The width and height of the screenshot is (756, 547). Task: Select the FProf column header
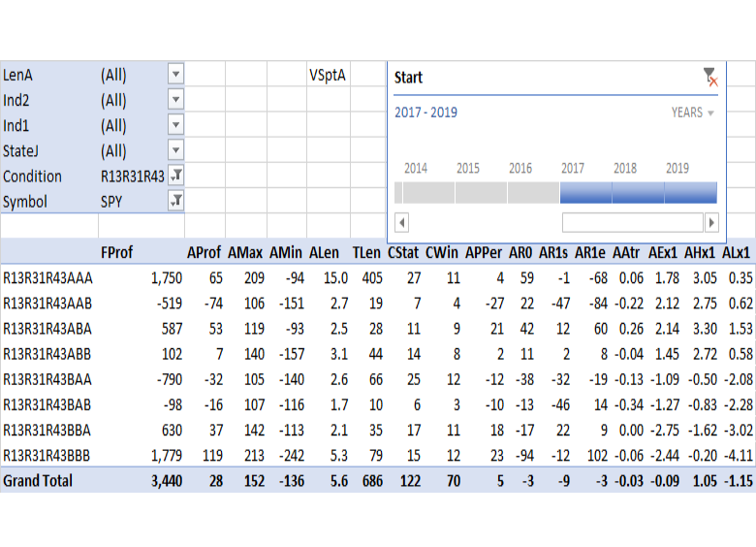116,253
